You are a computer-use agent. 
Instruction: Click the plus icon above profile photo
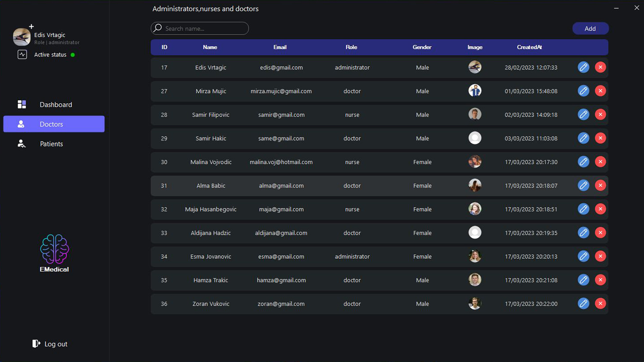[x=32, y=26]
